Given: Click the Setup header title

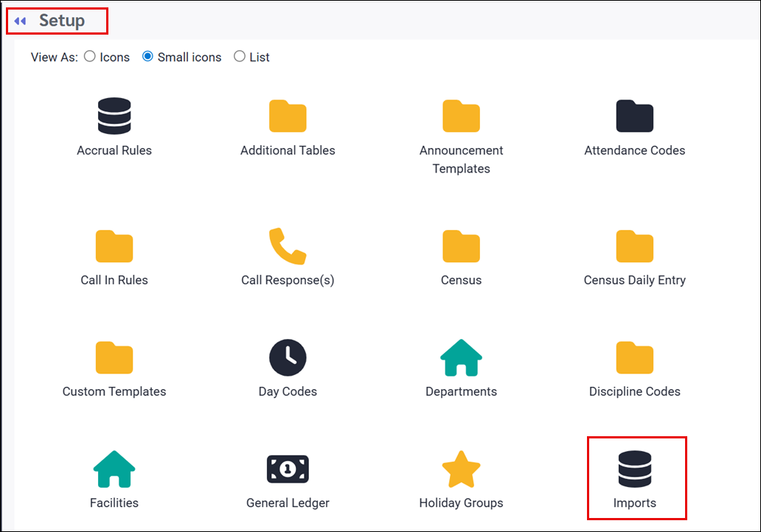Looking at the screenshot, I should coord(62,21).
